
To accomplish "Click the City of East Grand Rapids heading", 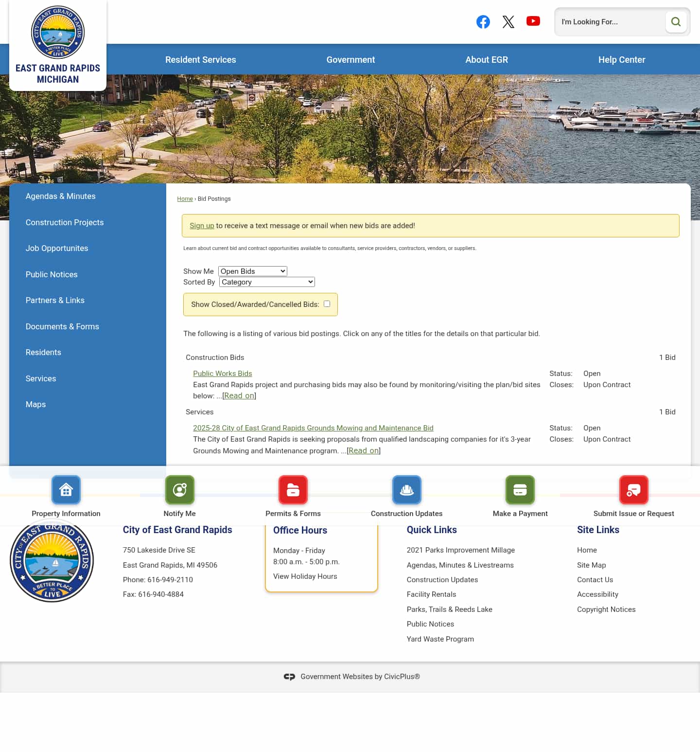I will [177, 530].
